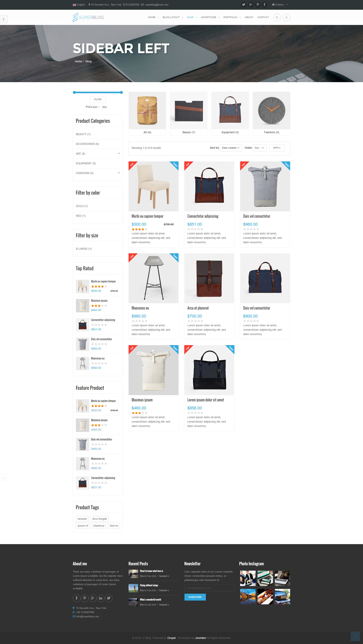Click the LinkedIn icon in the footer
Image resolution: width=363 pixels, height=644 pixels.
coord(101,598)
